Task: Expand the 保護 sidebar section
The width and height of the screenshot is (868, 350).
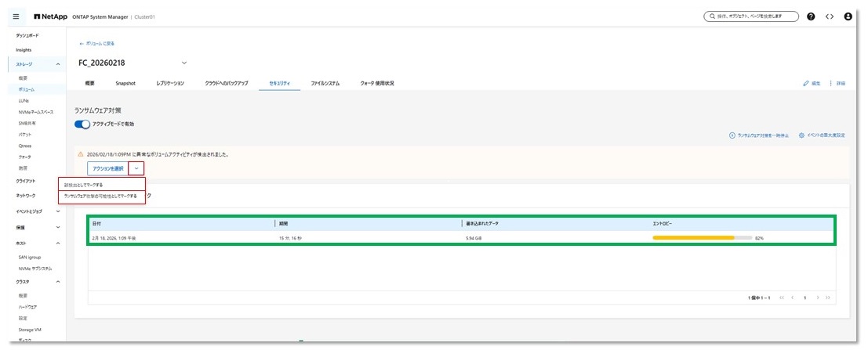Action: pos(58,227)
